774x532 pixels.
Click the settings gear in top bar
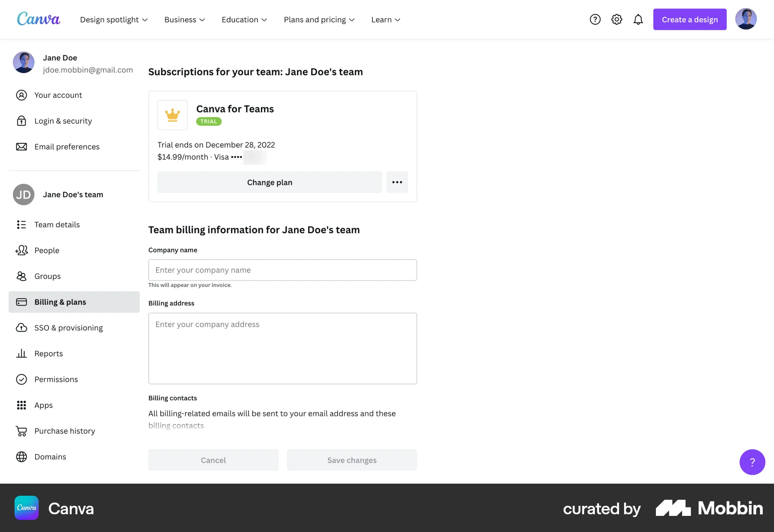point(616,19)
